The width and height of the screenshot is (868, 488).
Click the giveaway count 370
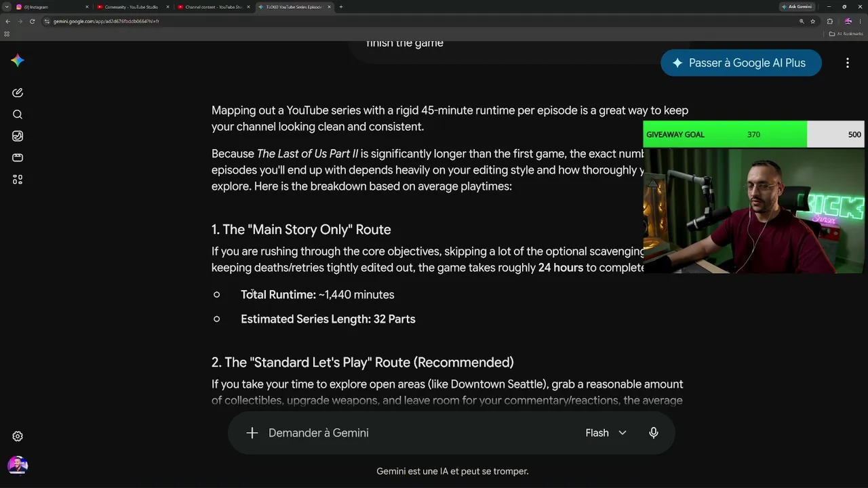[x=753, y=134]
